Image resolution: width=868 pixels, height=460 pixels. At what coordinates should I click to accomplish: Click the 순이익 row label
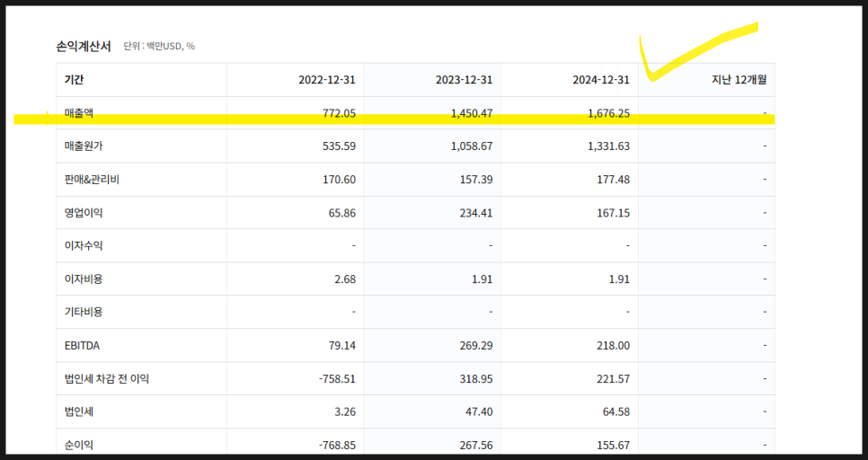pos(79,445)
